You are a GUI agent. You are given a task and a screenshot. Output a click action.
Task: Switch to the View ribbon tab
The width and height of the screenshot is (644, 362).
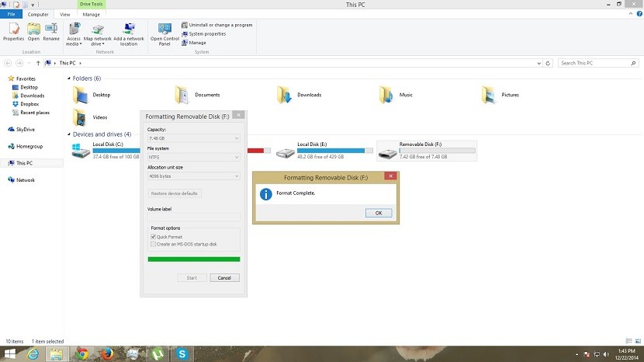click(65, 15)
